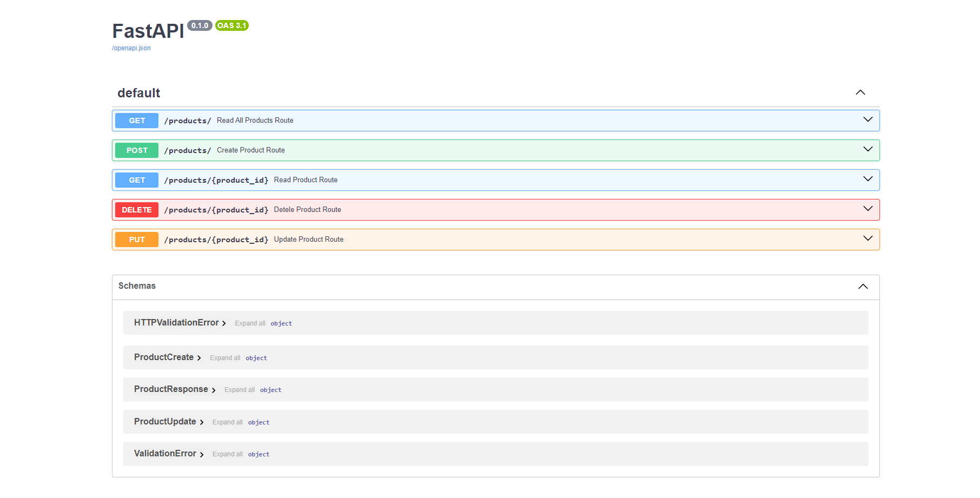The height and width of the screenshot is (498, 980).
Task: Select the ProductCreate schema name
Action: (164, 357)
